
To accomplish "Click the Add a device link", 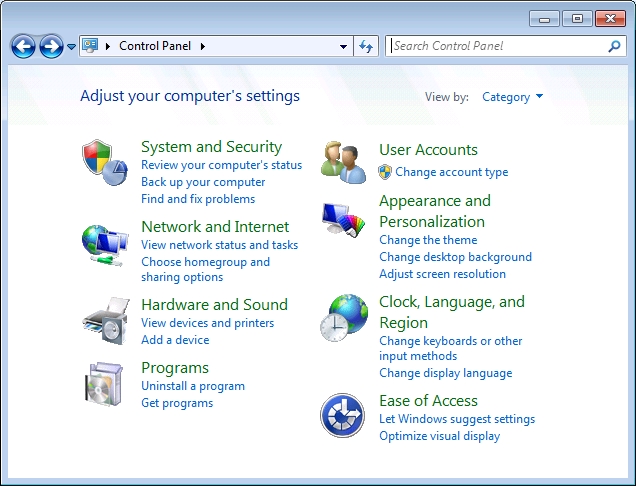I will tap(175, 340).
